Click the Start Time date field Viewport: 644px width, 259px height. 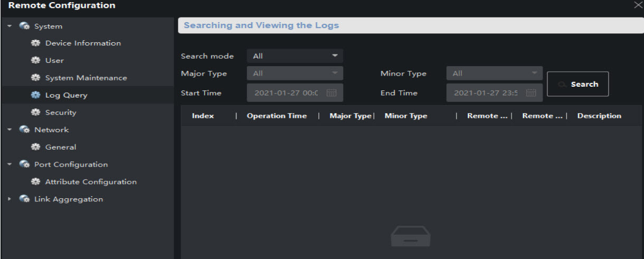click(285, 93)
